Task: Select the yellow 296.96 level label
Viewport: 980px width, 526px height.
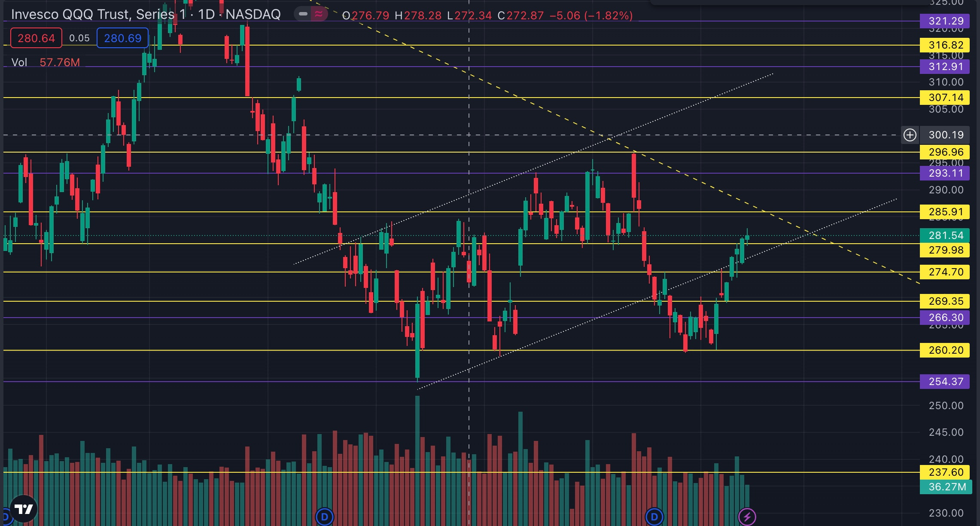Action: tap(945, 152)
